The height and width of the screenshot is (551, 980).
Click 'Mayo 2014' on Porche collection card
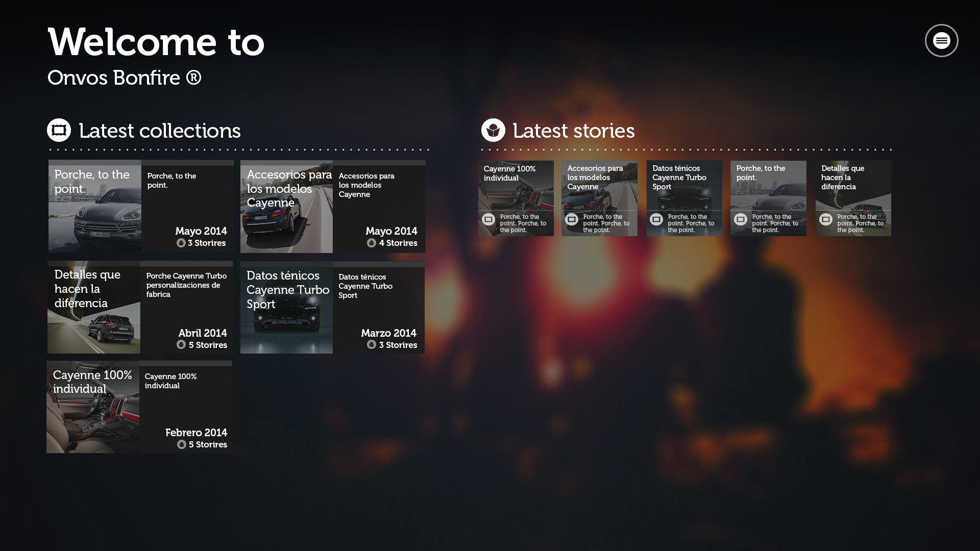[201, 231]
